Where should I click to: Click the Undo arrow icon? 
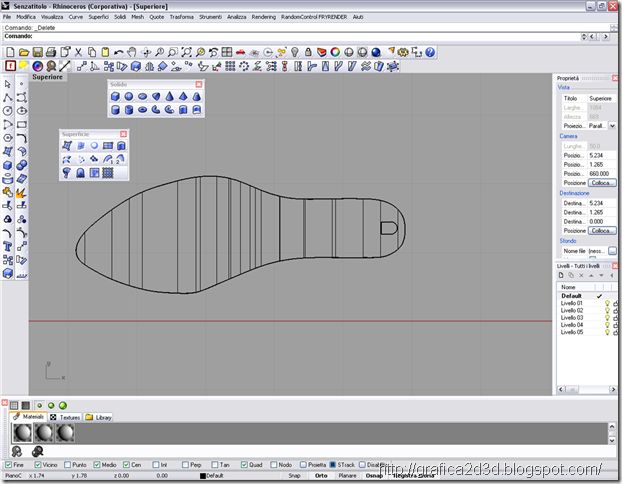(119, 52)
